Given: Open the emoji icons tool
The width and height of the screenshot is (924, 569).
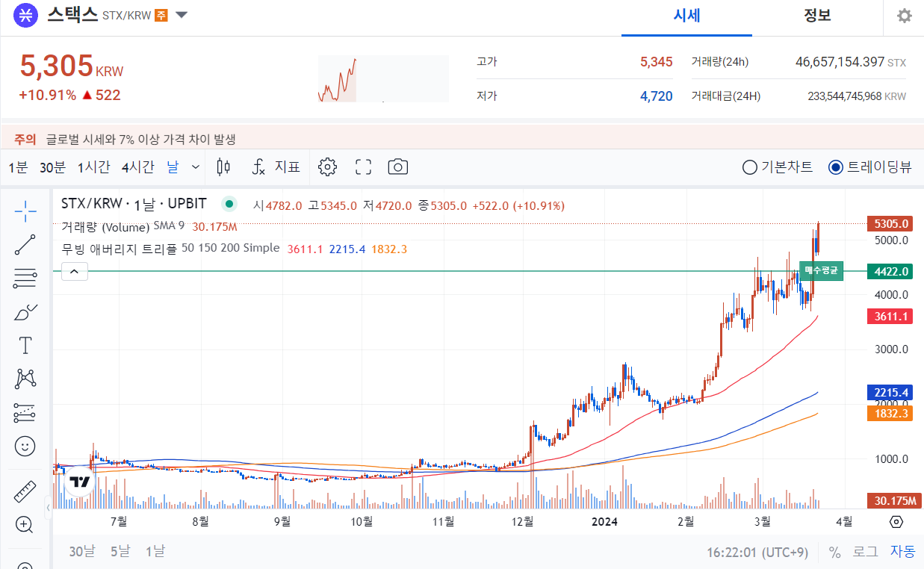Looking at the screenshot, I should coord(25,447).
